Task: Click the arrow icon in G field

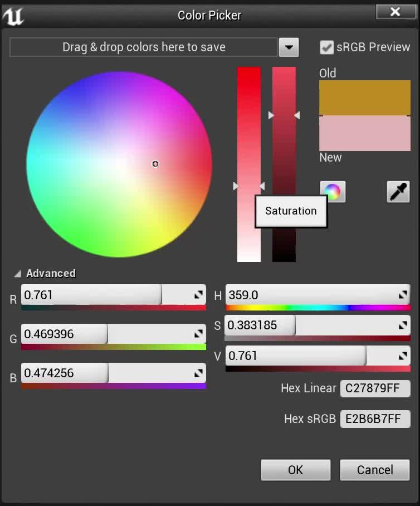Action: pyautogui.click(x=198, y=334)
